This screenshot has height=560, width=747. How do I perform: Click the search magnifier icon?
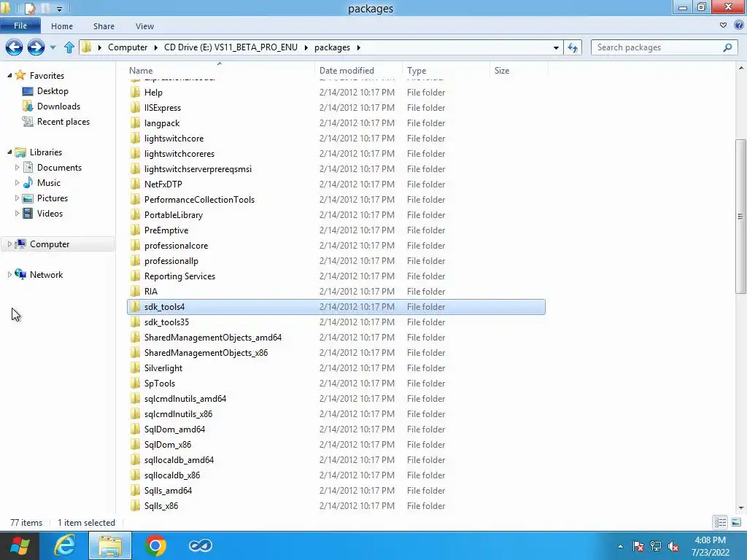[727, 47]
